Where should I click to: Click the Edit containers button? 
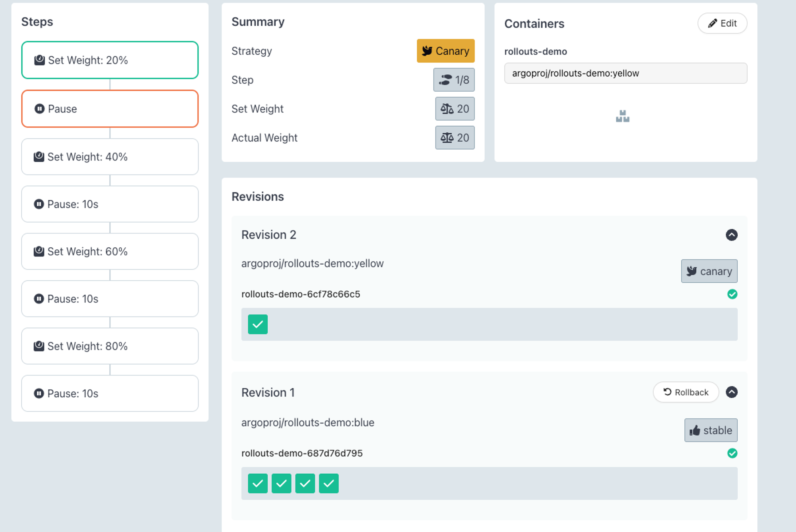coord(722,23)
